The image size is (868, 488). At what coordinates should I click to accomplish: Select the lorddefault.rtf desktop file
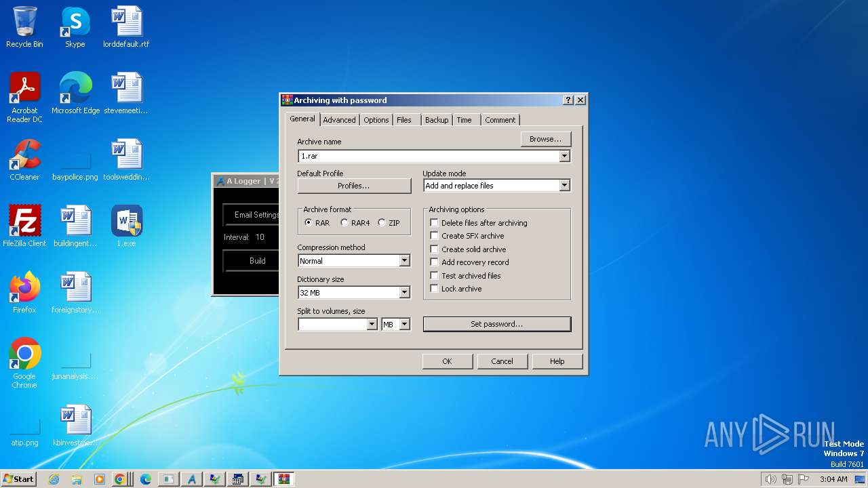126,27
